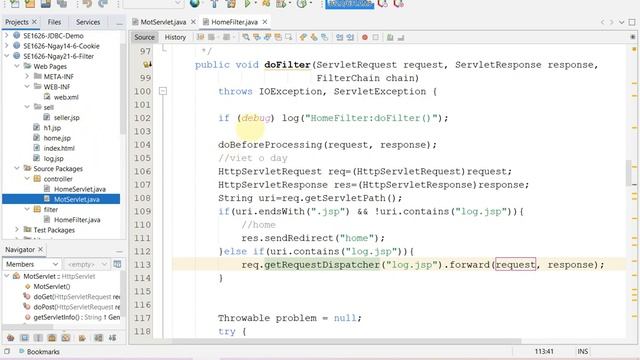Click the override glyph beside doFilter line
Screen dimensions: 640x360
pyautogui.click(x=147, y=64)
